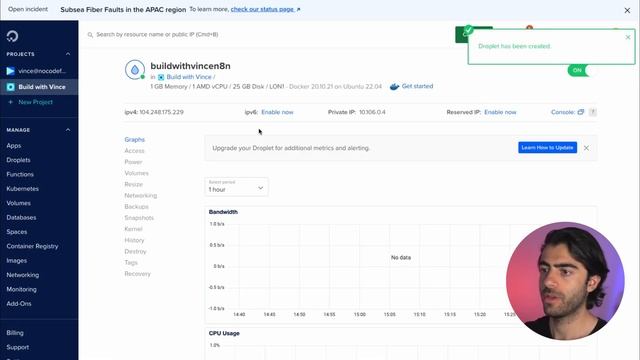Screen dimensions: 640x360
Task: Open Add-Ons in sidebar
Action: [x=19, y=304]
